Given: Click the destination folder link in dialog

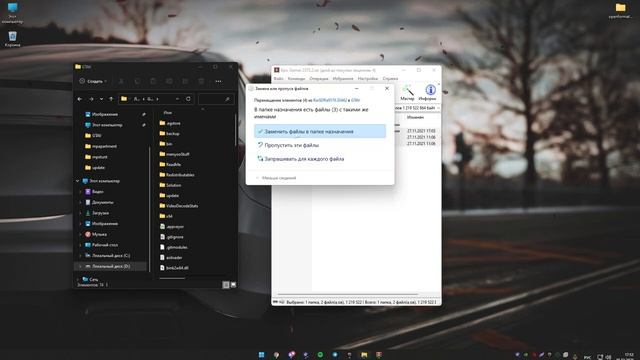Looking at the screenshot, I should click(356, 100).
